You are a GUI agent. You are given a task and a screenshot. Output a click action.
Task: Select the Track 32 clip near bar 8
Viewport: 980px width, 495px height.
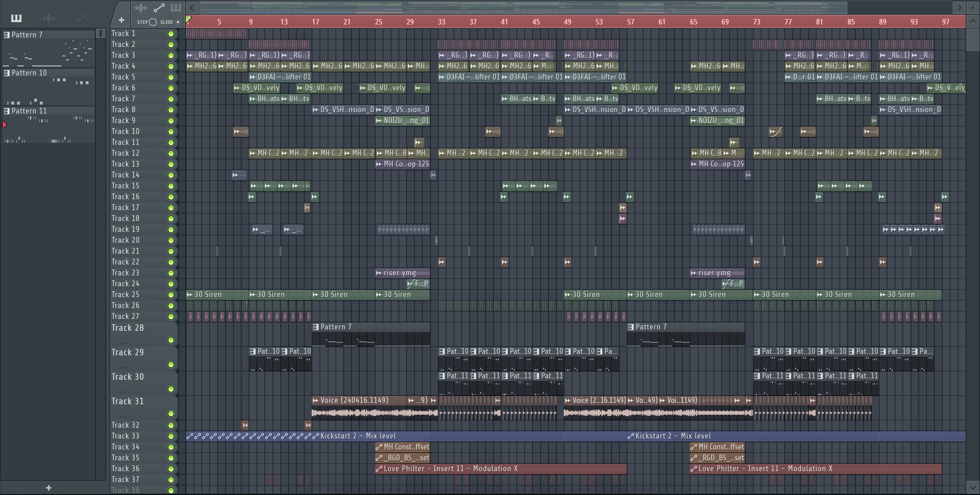(245, 425)
